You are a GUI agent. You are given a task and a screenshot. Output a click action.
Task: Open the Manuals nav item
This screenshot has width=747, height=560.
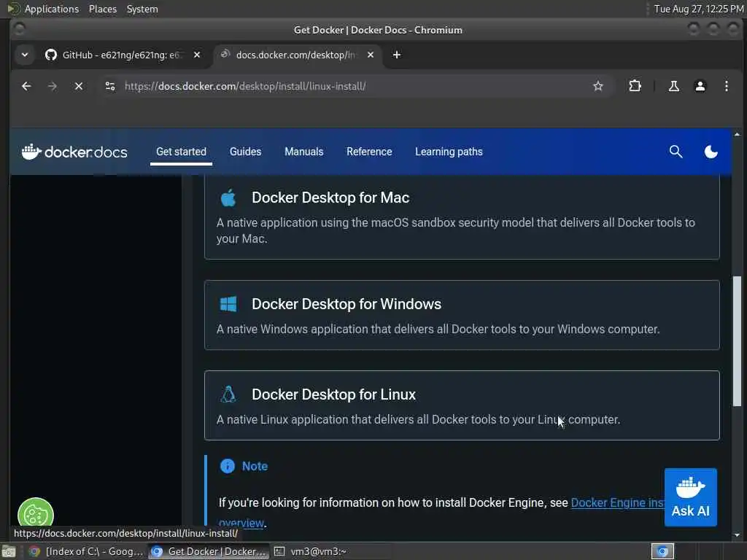[x=304, y=152]
